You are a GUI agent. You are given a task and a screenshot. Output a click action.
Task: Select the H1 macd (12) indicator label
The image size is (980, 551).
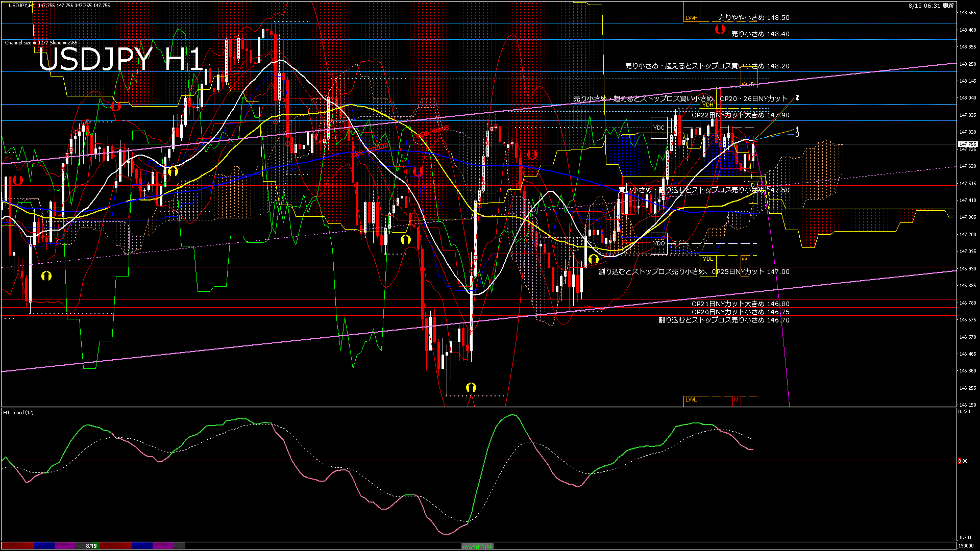click(x=19, y=412)
